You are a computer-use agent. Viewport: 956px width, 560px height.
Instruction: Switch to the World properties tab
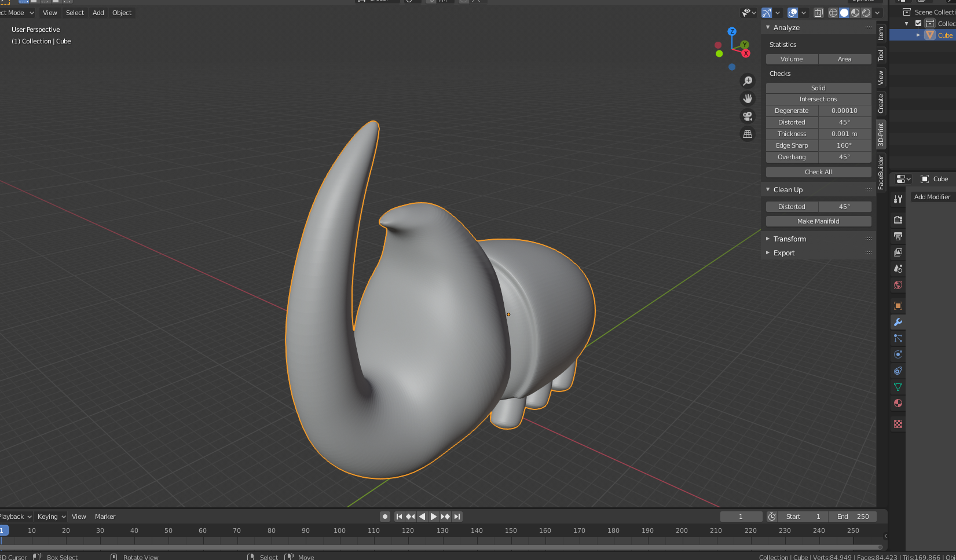coord(898,285)
